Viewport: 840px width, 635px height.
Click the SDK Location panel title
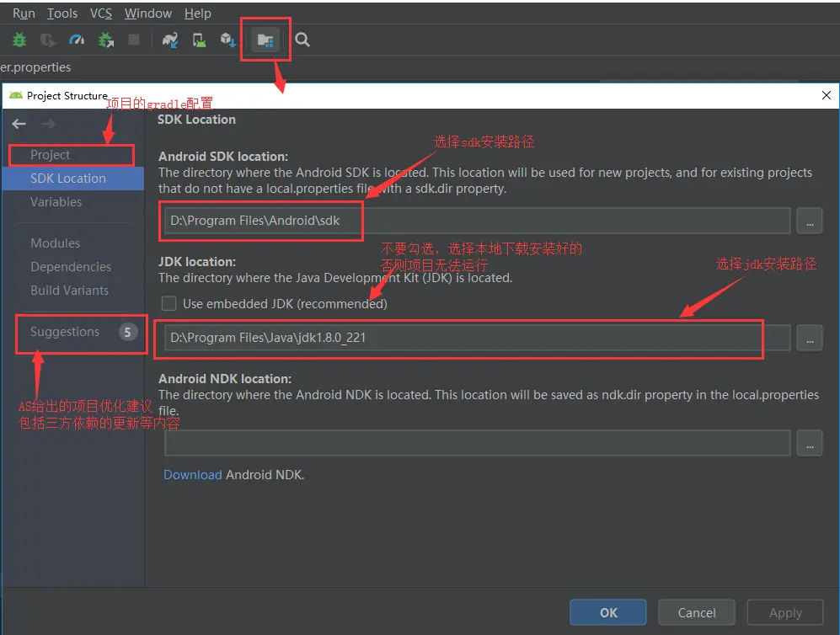coord(196,120)
